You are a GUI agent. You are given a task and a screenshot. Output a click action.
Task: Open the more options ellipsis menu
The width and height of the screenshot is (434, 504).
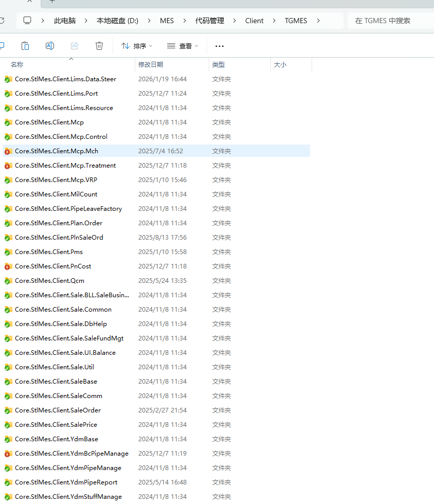click(220, 46)
